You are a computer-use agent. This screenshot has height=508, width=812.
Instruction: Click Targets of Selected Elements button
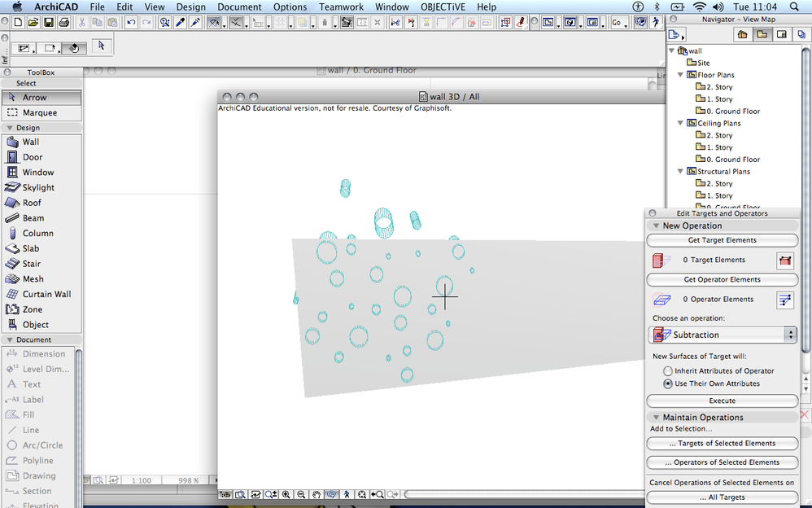(x=723, y=443)
